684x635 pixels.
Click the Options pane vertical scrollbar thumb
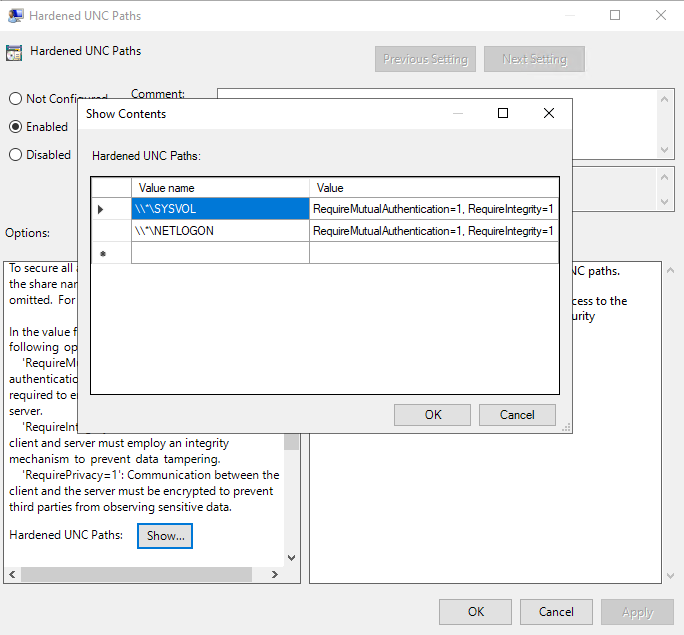pos(291,441)
